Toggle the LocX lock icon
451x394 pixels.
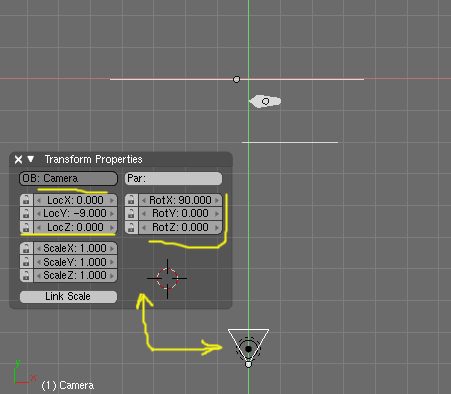26,200
